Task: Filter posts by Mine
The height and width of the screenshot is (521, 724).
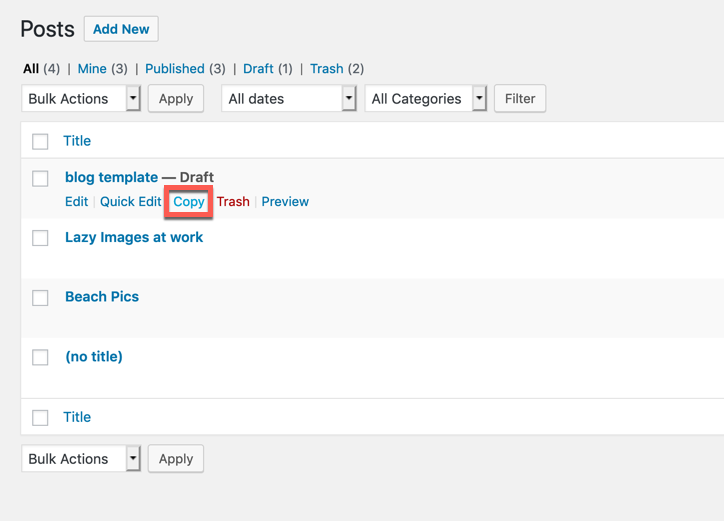Action: click(92, 69)
